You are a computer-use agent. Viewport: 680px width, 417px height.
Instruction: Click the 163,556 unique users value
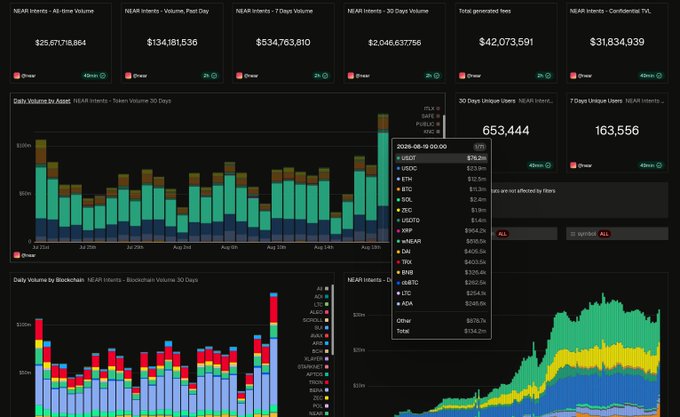617,130
